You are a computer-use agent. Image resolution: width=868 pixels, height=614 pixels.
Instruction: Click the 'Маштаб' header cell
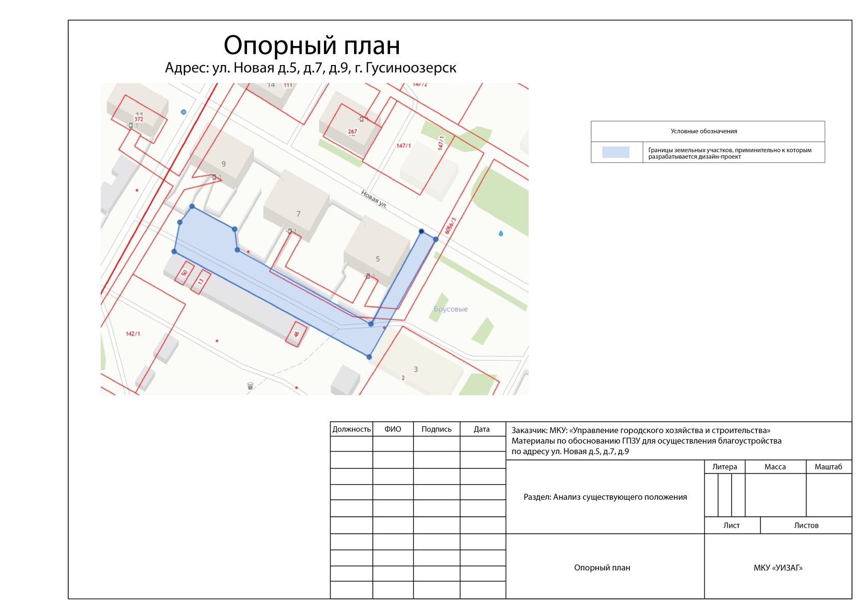click(x=828, y=467)
